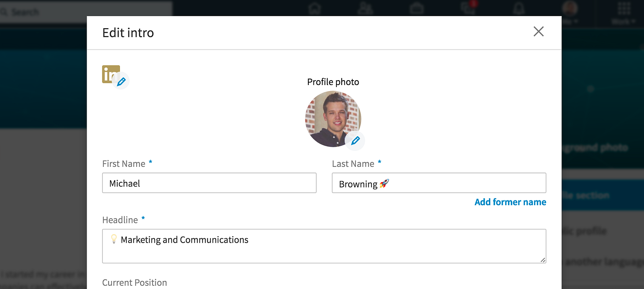644x289 pixels.
Task: Open the Notifications bell icon
Action: 519,9
